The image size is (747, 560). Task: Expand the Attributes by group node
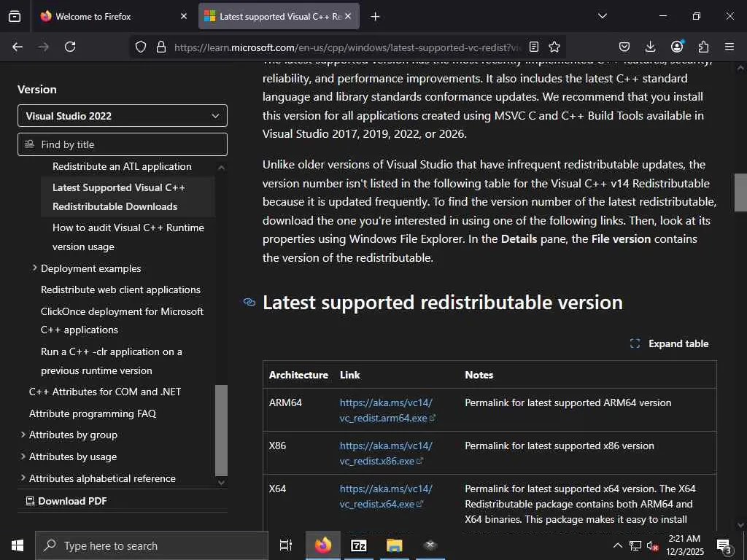tap(23, 435)
